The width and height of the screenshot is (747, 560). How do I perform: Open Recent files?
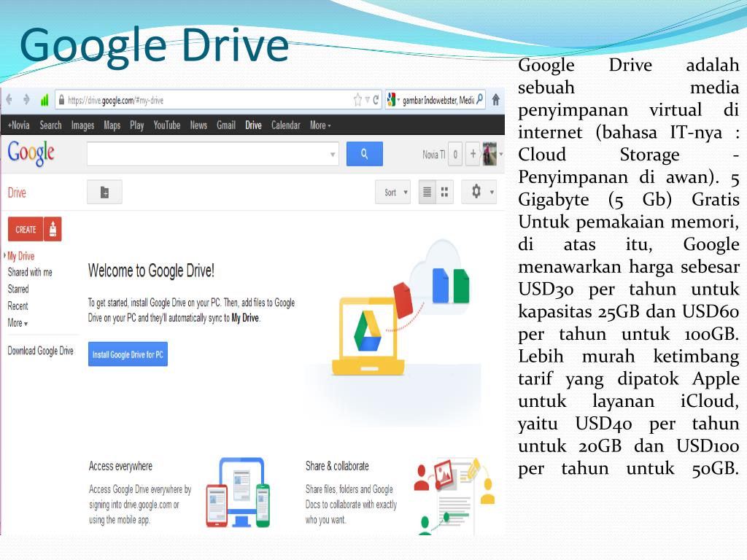(18, 306)
